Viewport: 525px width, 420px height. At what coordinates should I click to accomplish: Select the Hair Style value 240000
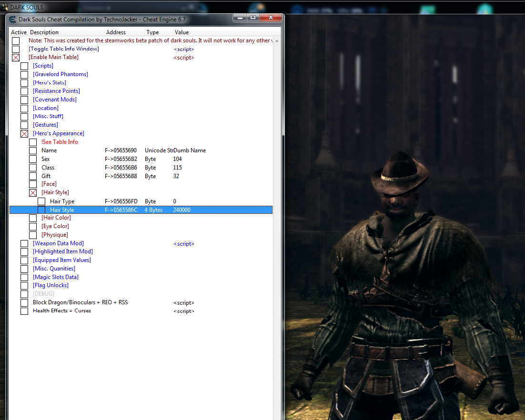tap(182, 210)
